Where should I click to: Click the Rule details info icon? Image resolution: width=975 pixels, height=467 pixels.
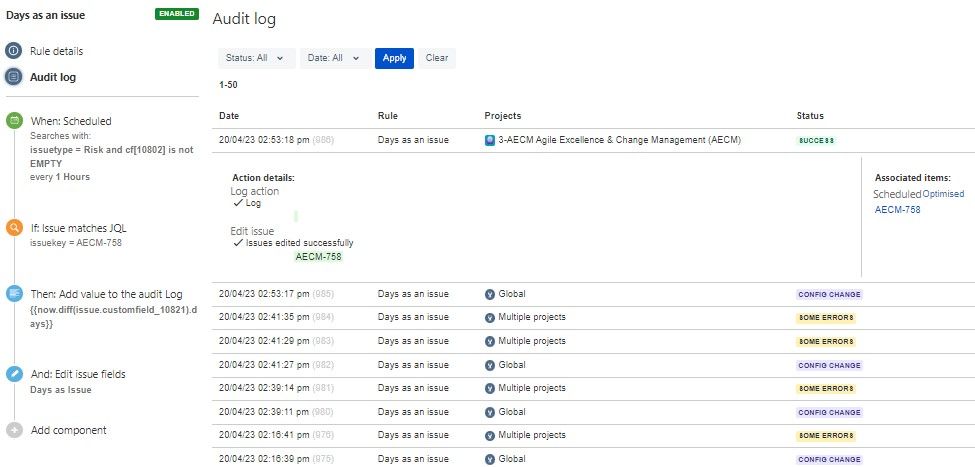tap(14, 51)
